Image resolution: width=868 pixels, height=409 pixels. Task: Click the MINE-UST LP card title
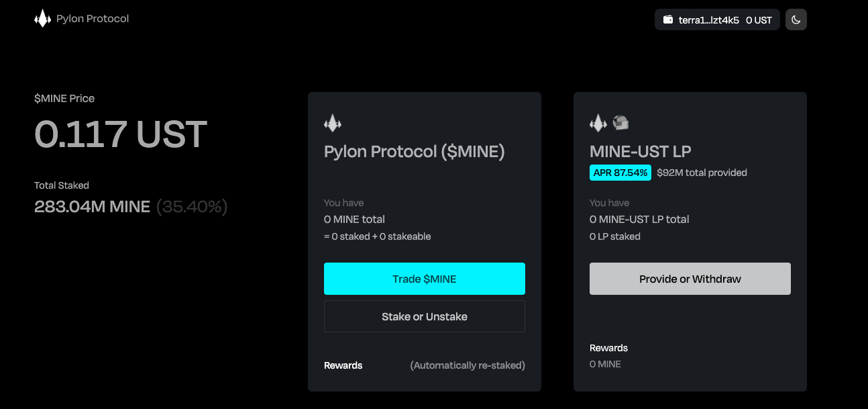[641, 151]
